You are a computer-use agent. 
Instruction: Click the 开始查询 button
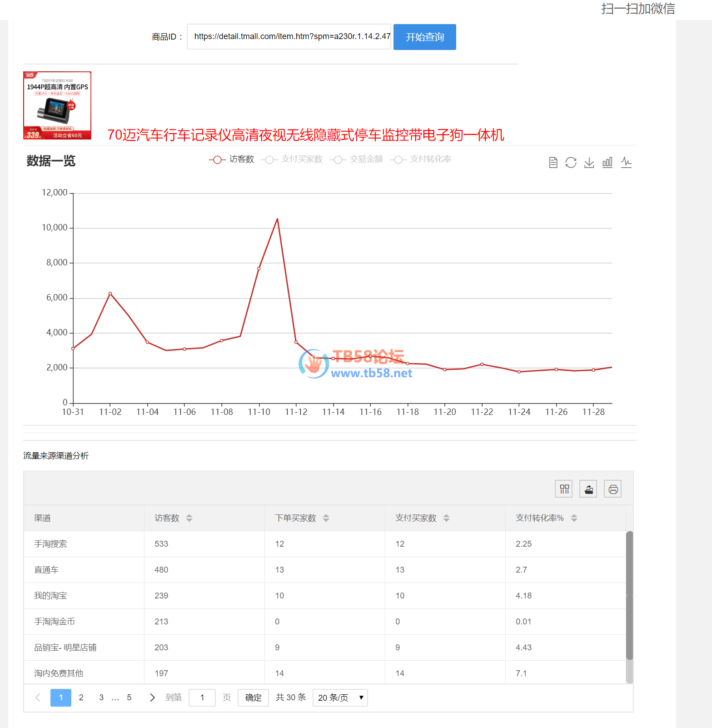tap(424, 37)
